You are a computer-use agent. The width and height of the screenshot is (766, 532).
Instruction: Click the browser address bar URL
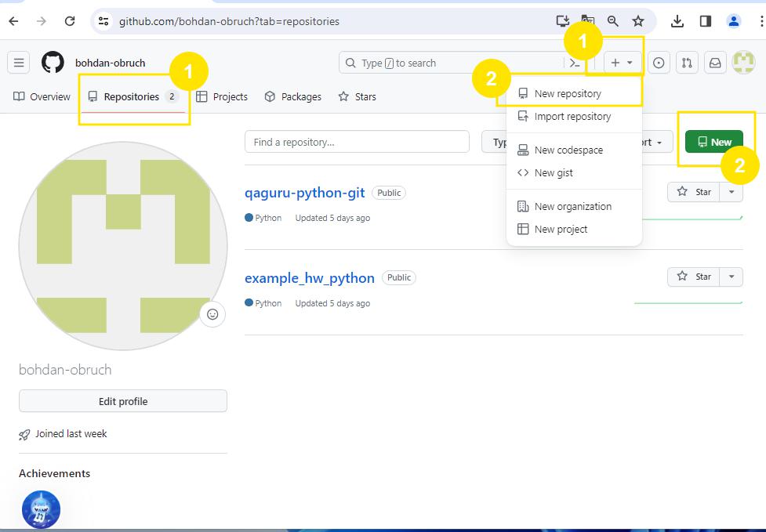[x=229, y=21]
